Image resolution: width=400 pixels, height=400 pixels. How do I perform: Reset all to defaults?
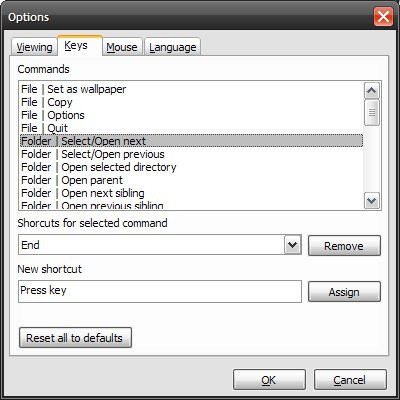75,338
